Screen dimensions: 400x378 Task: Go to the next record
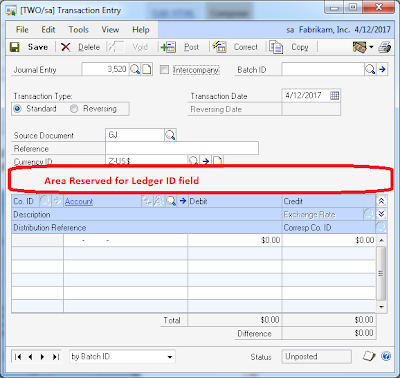(x=42, y=357)
